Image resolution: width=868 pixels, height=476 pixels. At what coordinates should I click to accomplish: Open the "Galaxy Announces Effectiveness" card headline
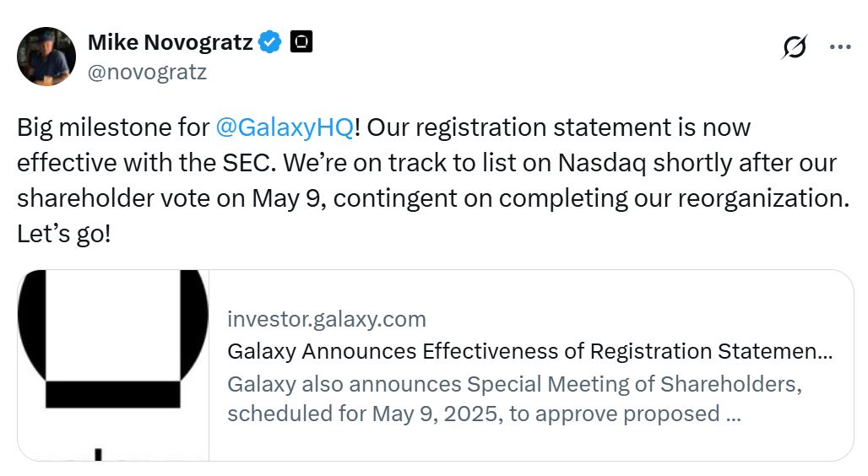point(529,351)
